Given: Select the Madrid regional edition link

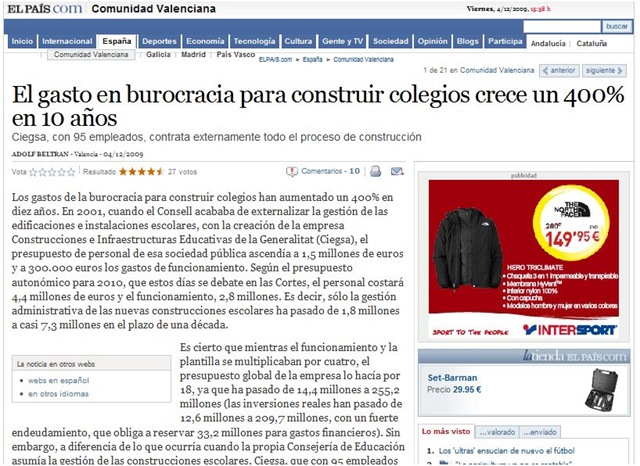Looking at the screenshot, I should (x=193, y=55).
